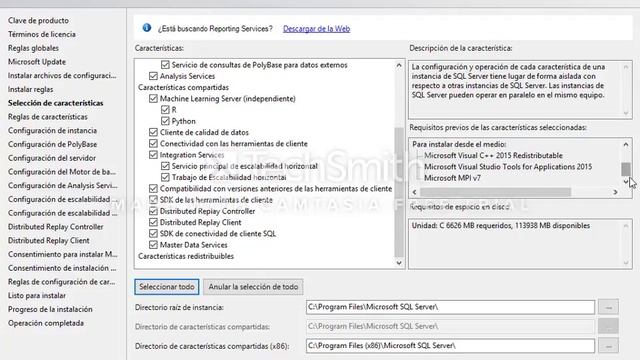Uncheck the Integration Services checkbox
640x360 pixels.
[x=153, y=155]
